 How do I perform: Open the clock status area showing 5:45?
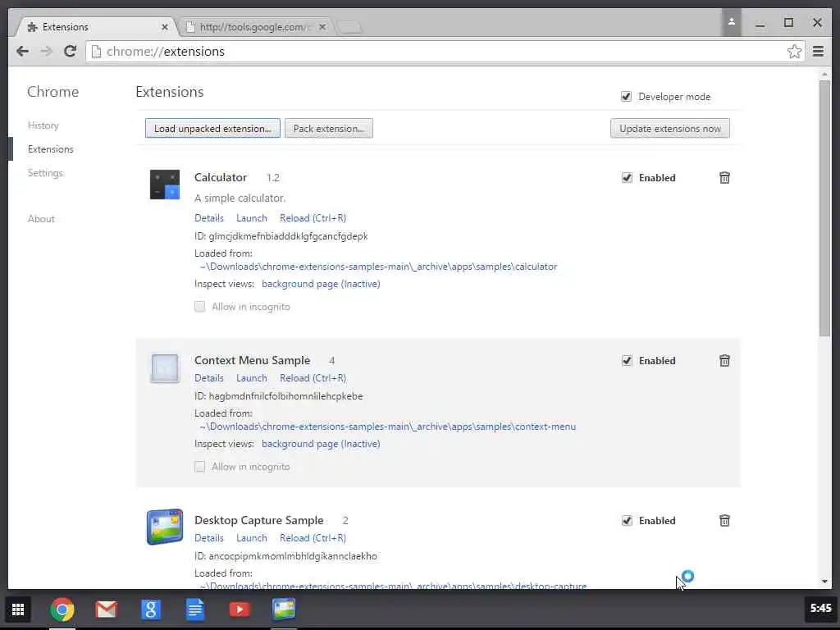820,609
